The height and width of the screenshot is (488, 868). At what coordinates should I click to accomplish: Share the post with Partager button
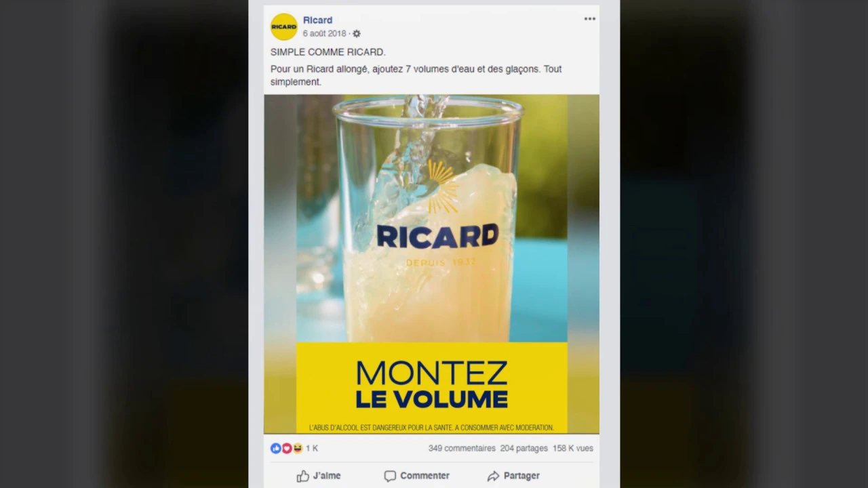[513, 476]
